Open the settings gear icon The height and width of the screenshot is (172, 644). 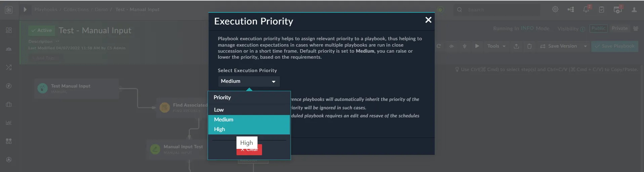coord(555,9)
